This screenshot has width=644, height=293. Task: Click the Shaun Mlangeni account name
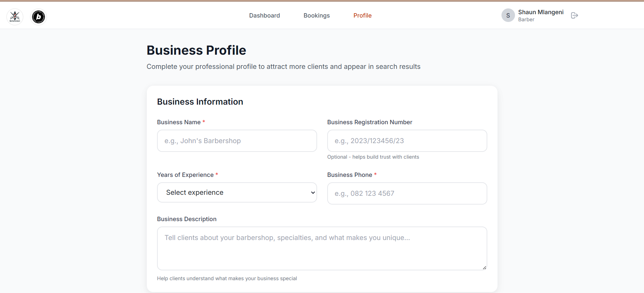click(541, 12)
